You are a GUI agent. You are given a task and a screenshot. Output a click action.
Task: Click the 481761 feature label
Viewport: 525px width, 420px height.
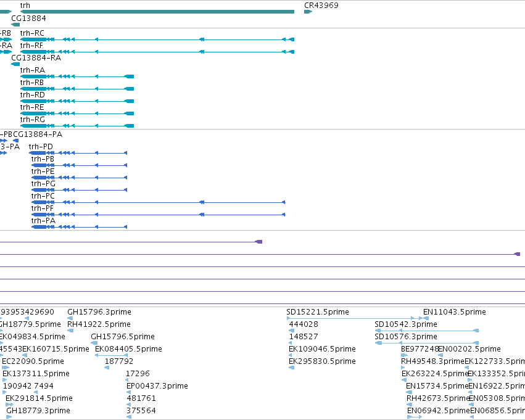tap(141, 398)
